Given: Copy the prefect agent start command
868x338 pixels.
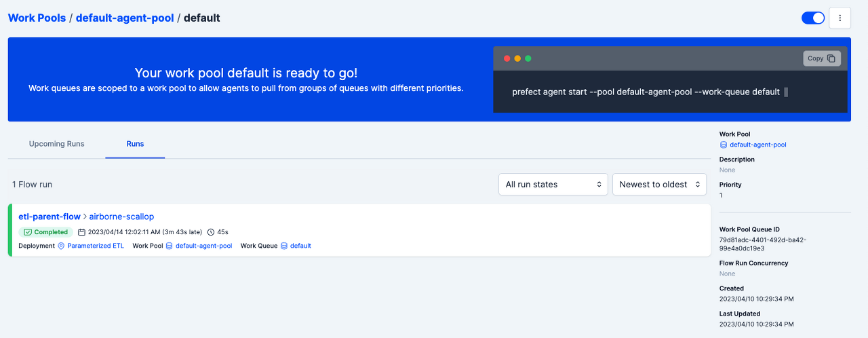Looking at the screenshot, I should pyautogui.click(x=822, y=58).
